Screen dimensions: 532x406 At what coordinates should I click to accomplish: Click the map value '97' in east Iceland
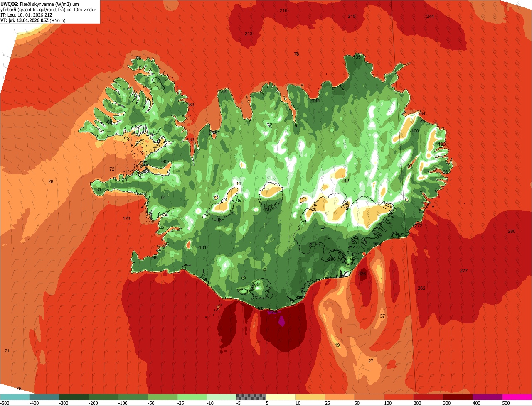(x=410, y=166)
